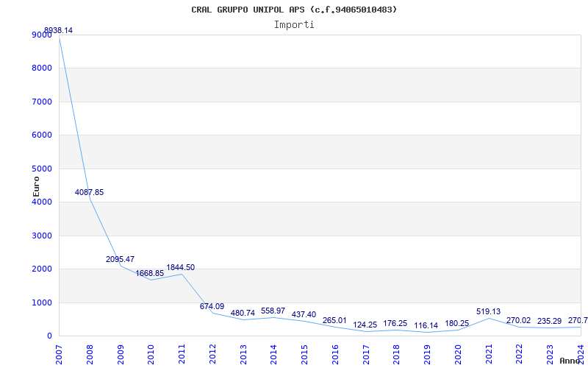Select the 0 y-axis tick label

coord(49,336)
